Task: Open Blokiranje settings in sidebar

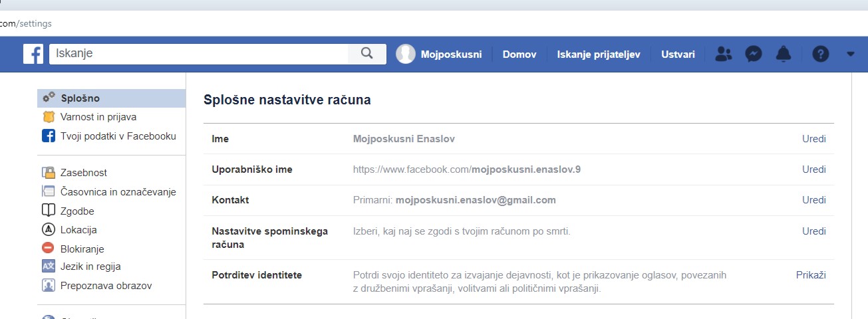Action: [x=82, y=249]
